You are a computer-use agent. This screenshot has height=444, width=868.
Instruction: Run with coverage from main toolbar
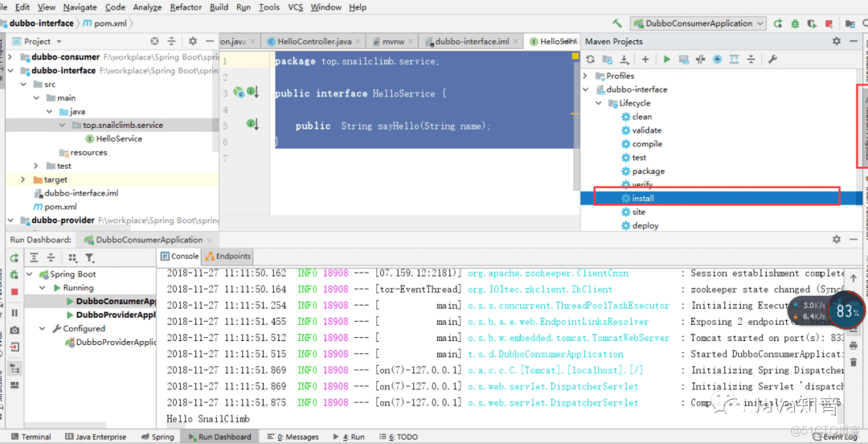pyautogui.click(x=812, y=23)
